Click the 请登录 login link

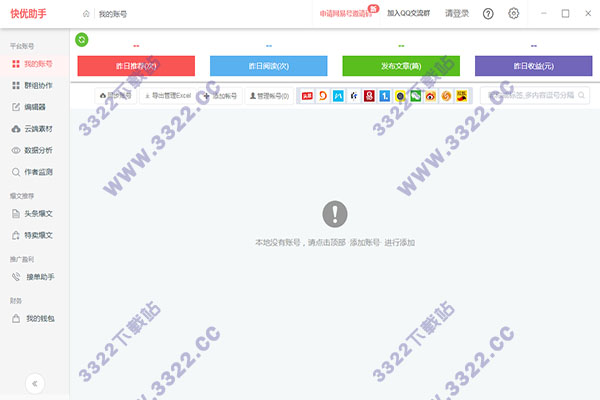(x=457, y=13)
